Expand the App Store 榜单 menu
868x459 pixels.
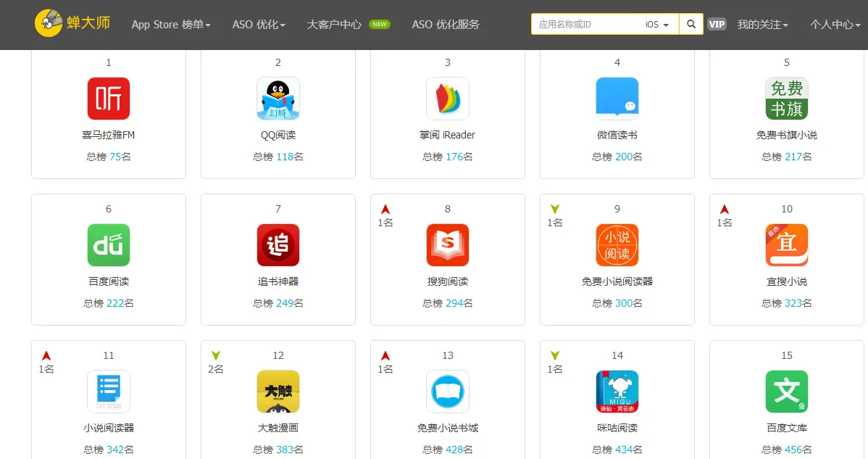click(x=171, y=25)
